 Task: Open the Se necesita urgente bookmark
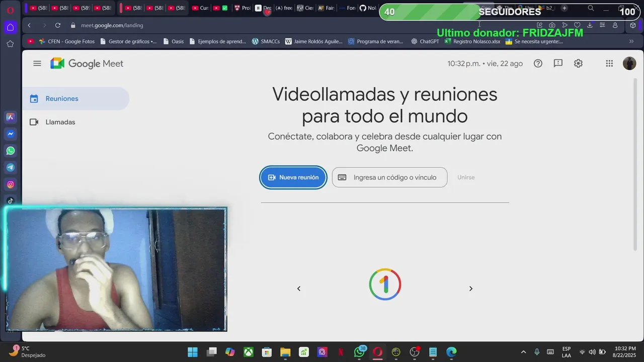534,41
